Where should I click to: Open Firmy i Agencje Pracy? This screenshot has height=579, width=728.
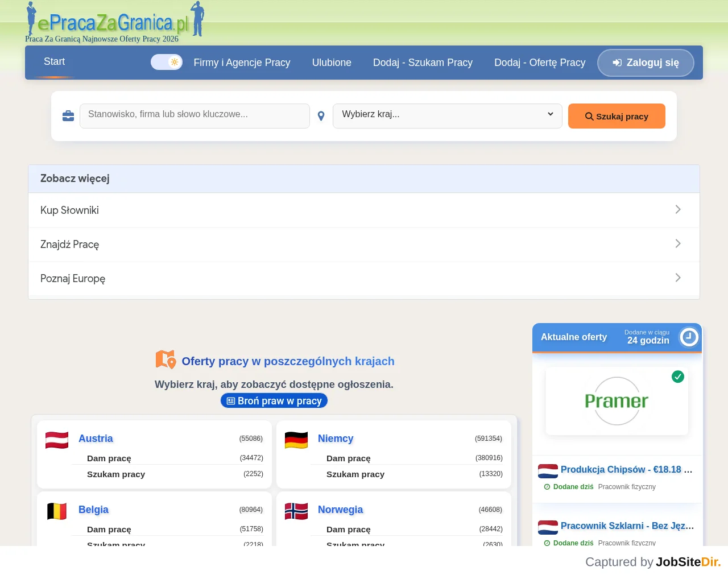coord(242,63)
